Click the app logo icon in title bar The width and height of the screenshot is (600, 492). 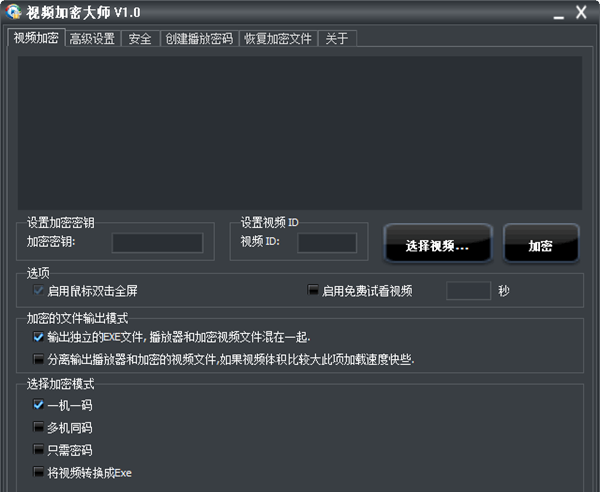13,11
